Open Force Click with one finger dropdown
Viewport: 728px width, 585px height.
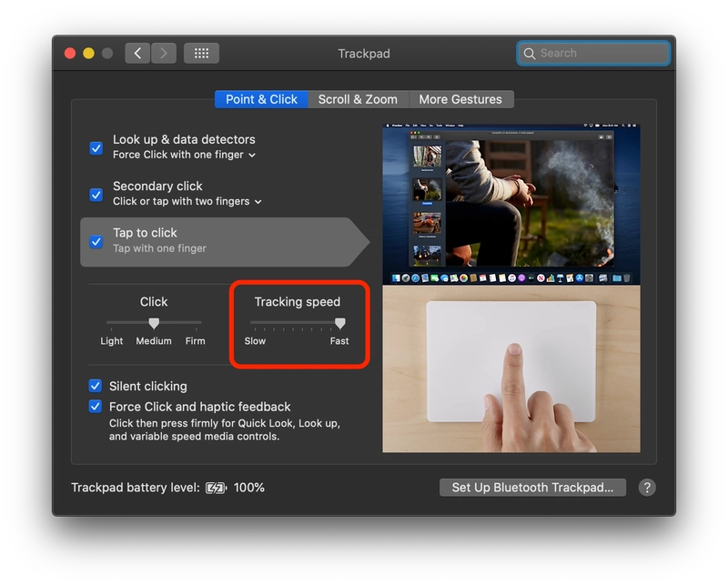click(184, 155)
